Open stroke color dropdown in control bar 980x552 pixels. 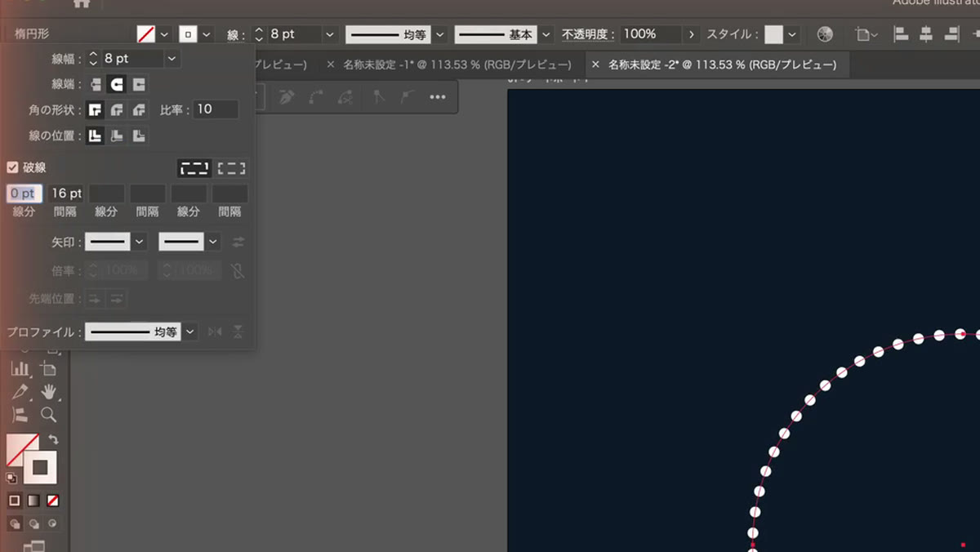tap(207, 34)
